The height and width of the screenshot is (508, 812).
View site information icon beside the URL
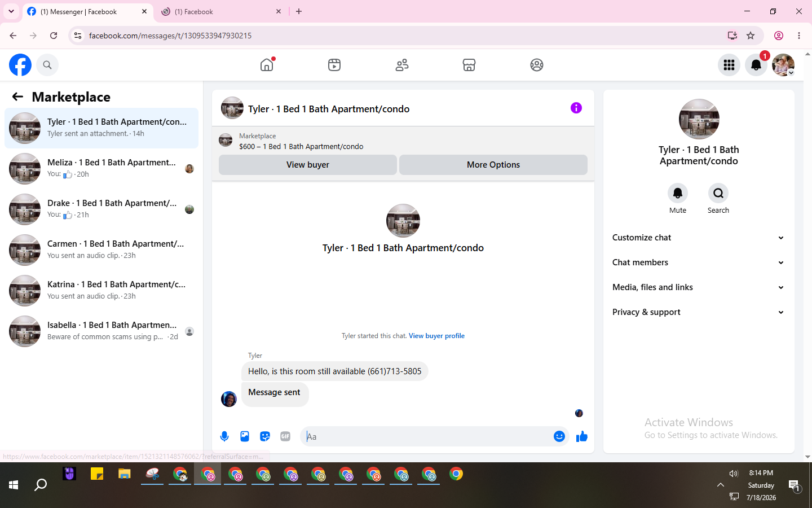pos(78,36)
